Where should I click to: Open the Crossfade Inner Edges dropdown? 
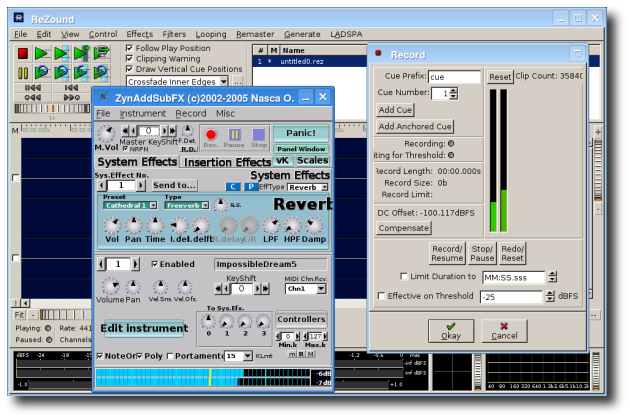[x=186, y=80]
